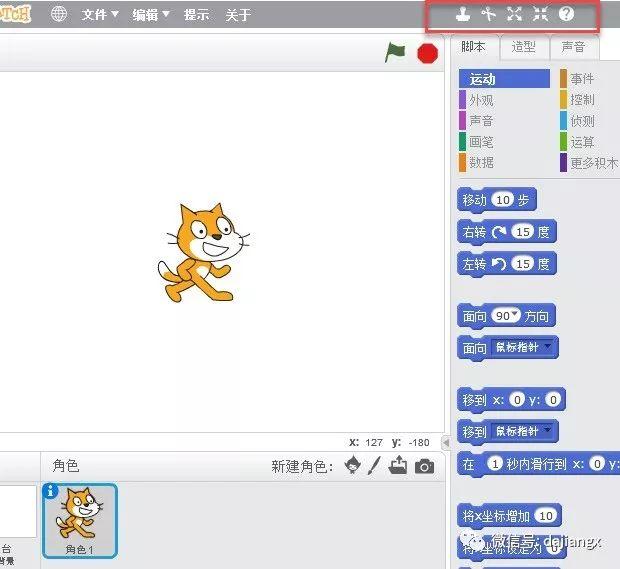This screenshot has width=620, height=569.
Task: Click the 左转 15 度 block
Action: pos(507,264)
